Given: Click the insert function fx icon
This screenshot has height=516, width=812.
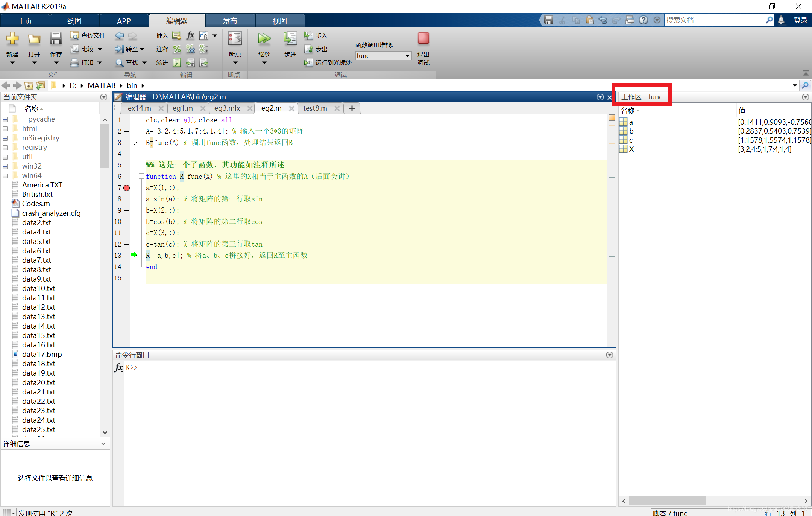Looking at the screenshot, I should tap(190, 35).
